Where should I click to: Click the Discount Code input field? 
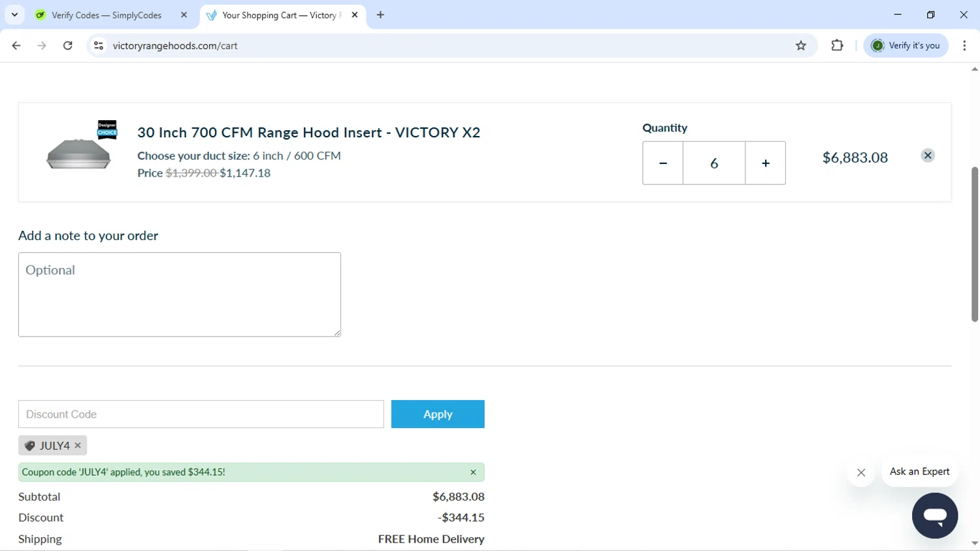(x=201, y=414)
